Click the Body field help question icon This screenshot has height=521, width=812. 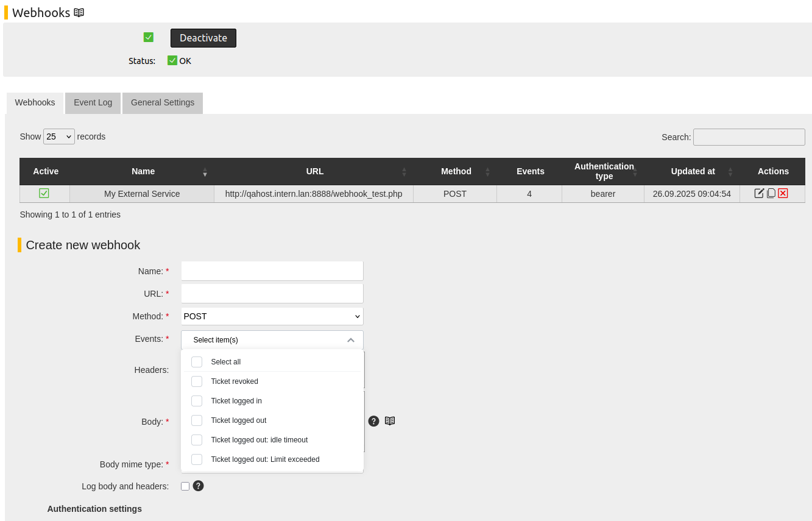[373, 421]
